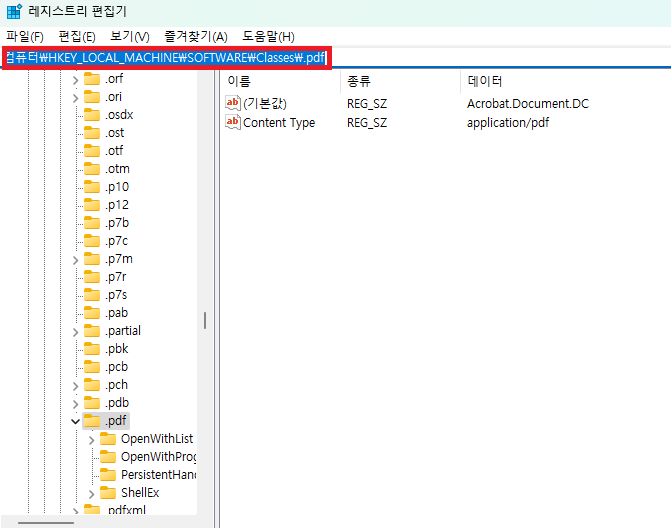671x528 pixels.
Task: Select the .p7r folder icon
Action: (92, 277)
